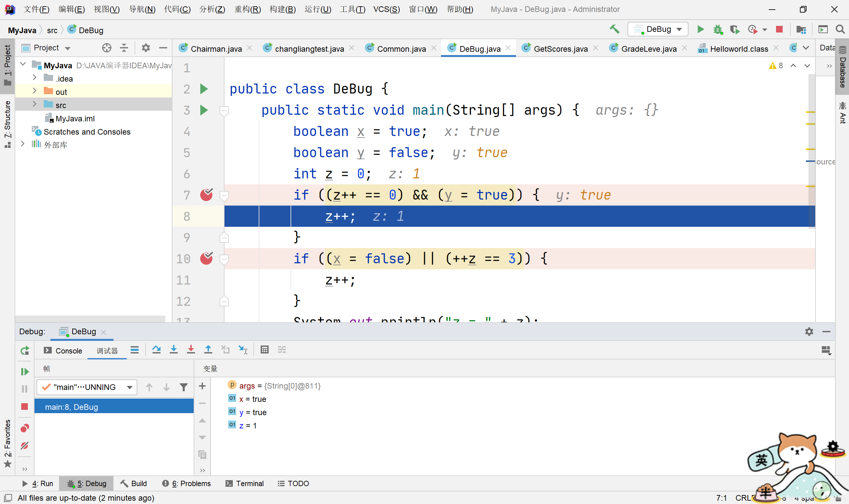
Task: Open Terminal tool window
Action: point(244,483)
